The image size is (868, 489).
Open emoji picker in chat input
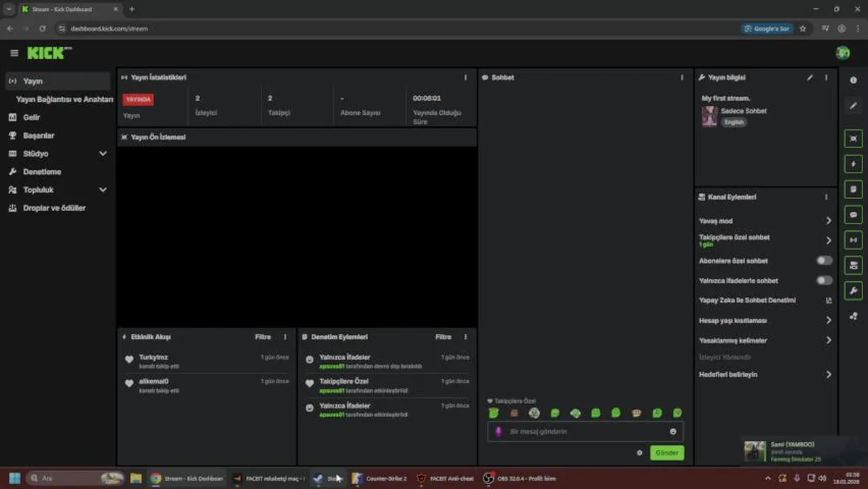[x=673, y=431]
